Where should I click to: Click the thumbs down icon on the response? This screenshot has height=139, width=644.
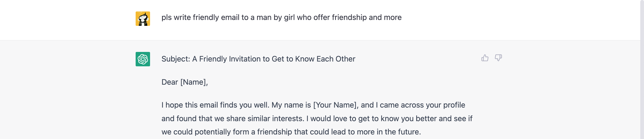(498, 58)
